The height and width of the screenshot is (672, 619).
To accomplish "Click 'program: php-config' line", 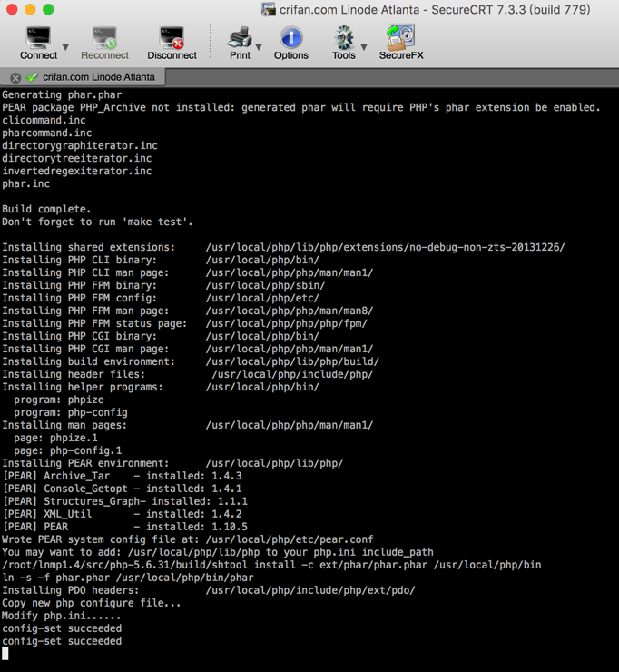I will tap(71, 412).
